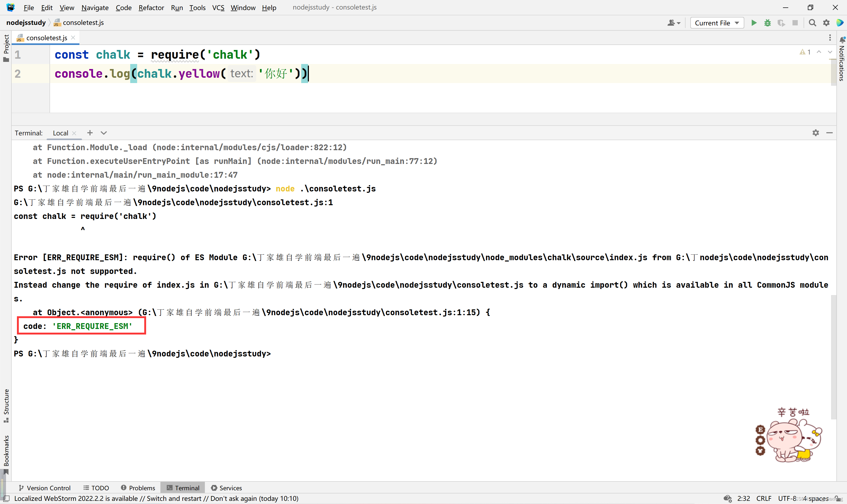The height and width of the screenshot is (504, 847).
Task: Open the Services tool window
Action: [226, 488]
